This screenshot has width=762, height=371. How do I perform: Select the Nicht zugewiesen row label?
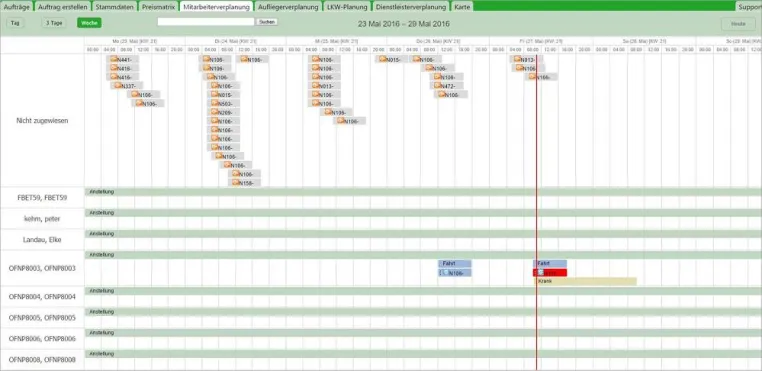[42, 121]
